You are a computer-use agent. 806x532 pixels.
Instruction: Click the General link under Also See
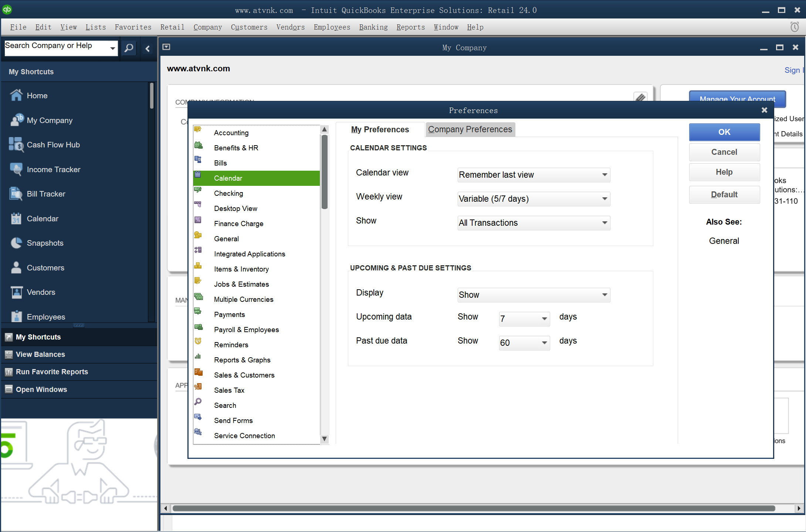[x=724, y=241]
